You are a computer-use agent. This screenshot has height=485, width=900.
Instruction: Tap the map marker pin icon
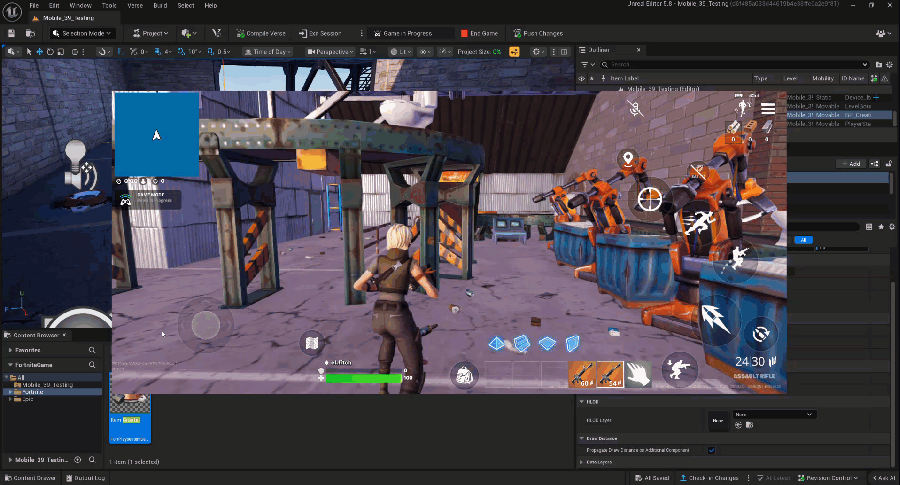point(628,159)
